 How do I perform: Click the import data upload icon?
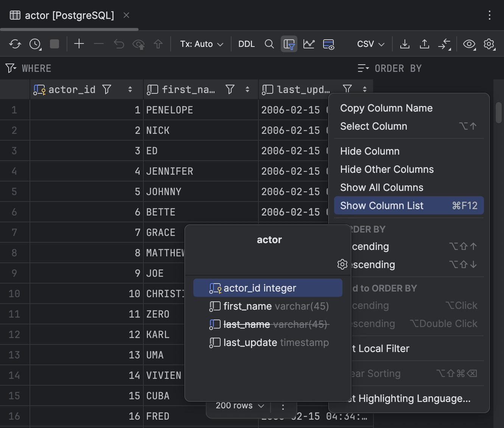[x=425, y=44]
